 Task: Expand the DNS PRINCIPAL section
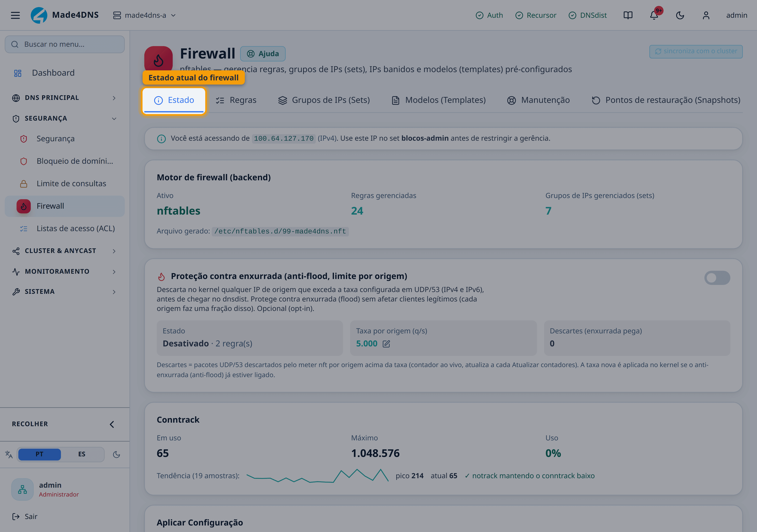[x=65, y=98]
